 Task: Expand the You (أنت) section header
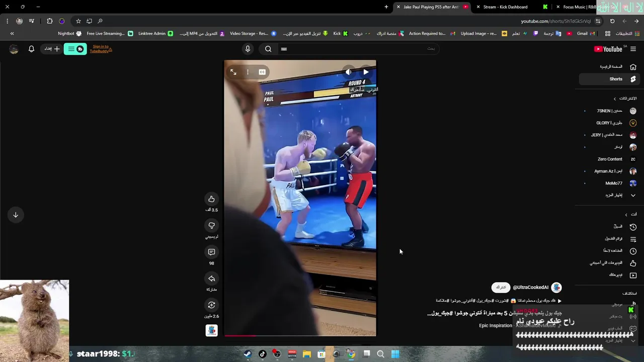(x=631, y=214)
